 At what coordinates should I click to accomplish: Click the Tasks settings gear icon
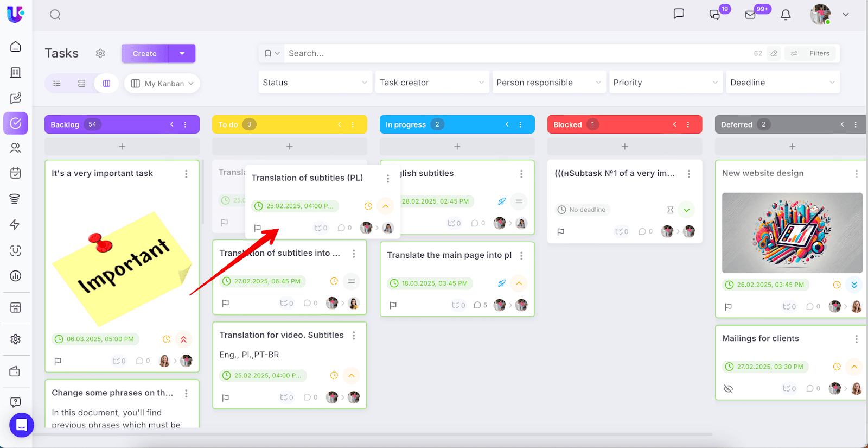[x=100, y=53]
